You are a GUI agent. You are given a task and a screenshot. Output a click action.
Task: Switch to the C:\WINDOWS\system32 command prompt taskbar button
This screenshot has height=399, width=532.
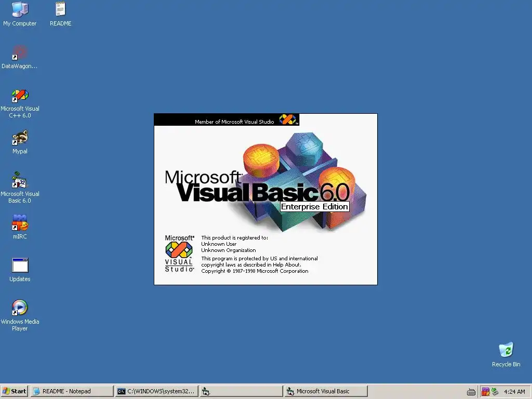pyautogui.click(x=156, y=391)
